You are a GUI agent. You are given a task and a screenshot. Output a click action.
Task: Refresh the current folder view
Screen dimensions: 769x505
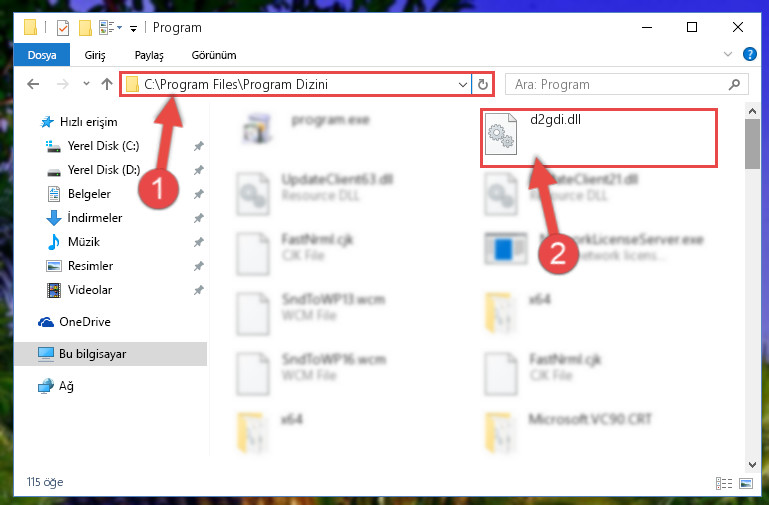[483, 84]
